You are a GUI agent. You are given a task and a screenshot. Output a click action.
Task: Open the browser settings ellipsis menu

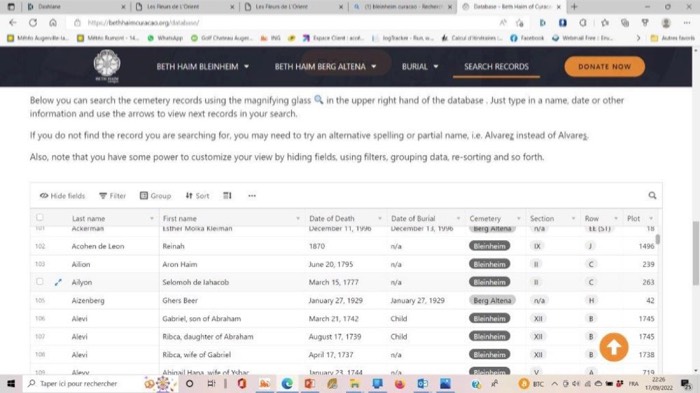(687, 22)
